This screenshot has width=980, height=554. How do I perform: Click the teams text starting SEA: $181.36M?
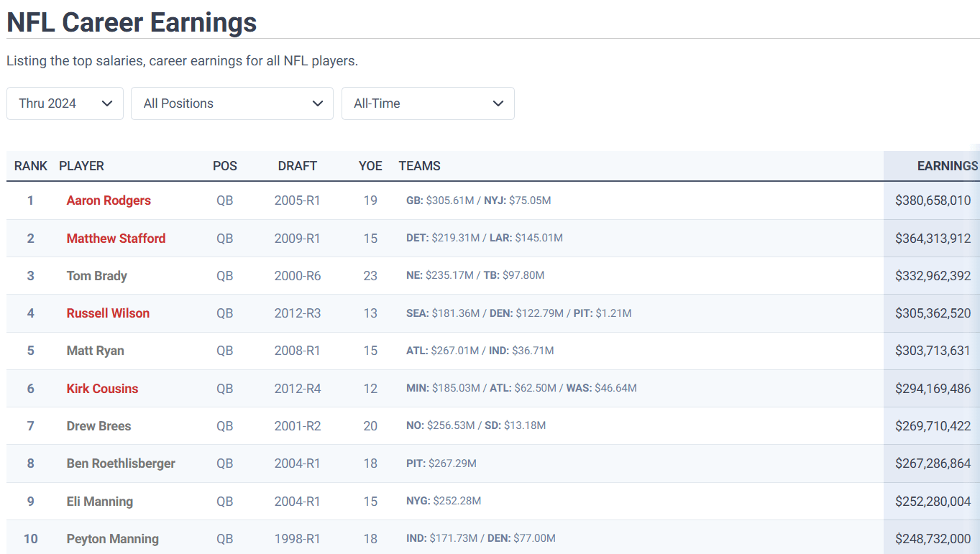pos(519,313)
